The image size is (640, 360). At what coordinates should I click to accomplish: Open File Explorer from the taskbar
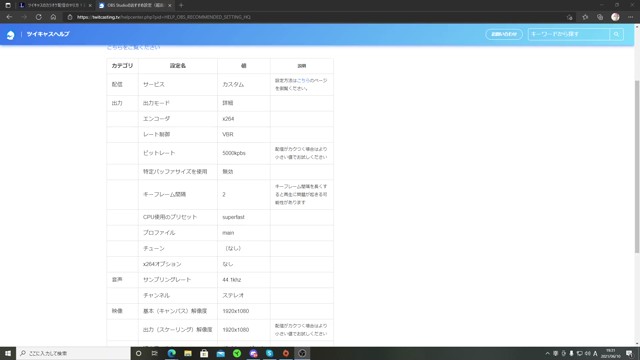[188, 353]
